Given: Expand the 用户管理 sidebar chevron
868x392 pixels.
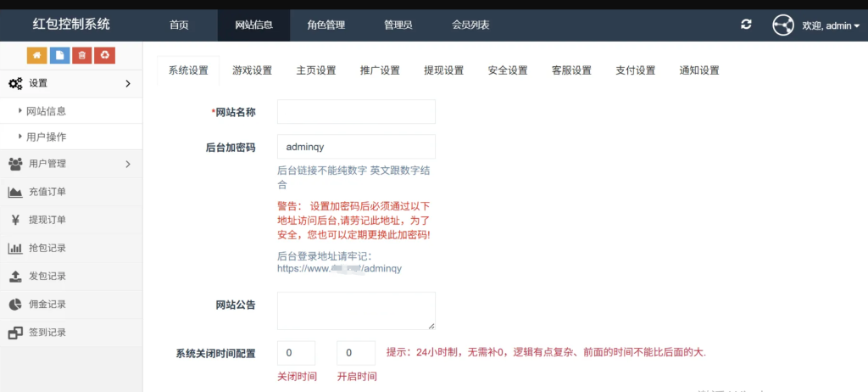Looking at the screenshot, I should [128, 164].
